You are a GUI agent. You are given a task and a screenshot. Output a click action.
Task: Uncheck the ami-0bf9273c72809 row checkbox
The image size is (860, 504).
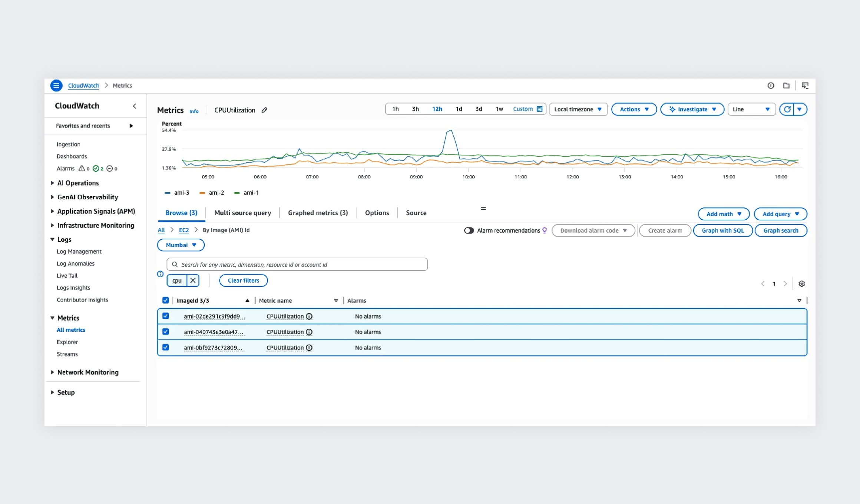(x=166, y=347)
